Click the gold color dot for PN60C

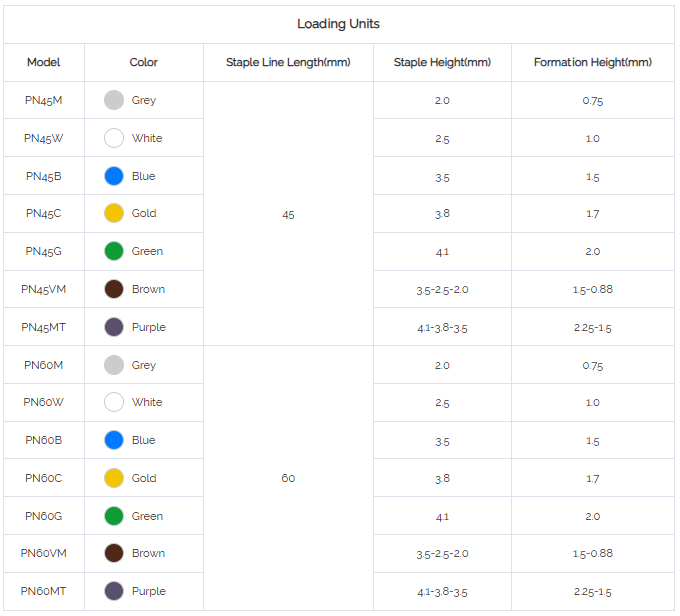114,478
